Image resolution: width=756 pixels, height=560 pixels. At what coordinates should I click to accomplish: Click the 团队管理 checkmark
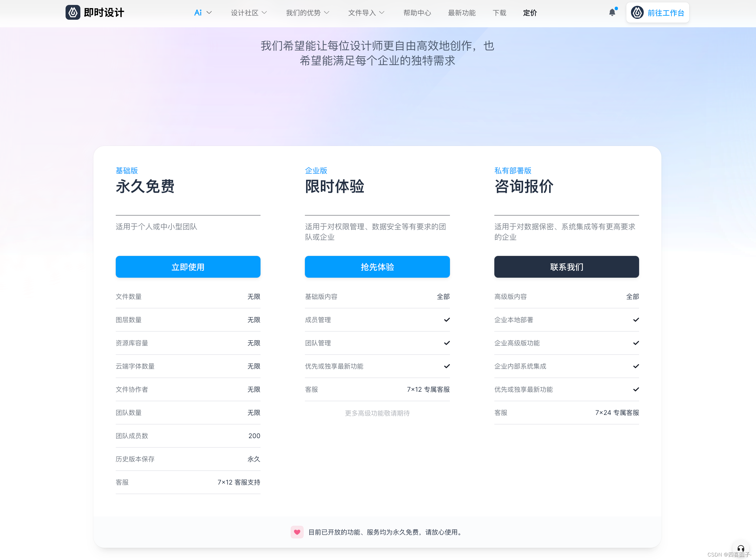[447, 343]
